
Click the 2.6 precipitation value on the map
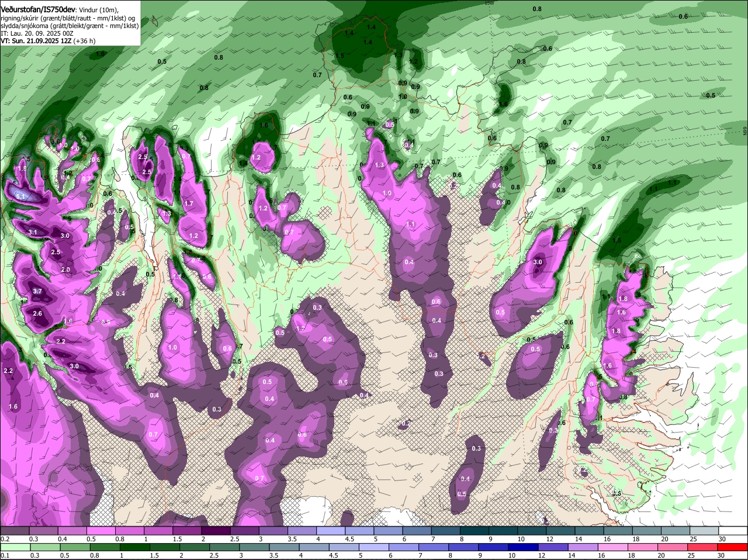[37, 314]
